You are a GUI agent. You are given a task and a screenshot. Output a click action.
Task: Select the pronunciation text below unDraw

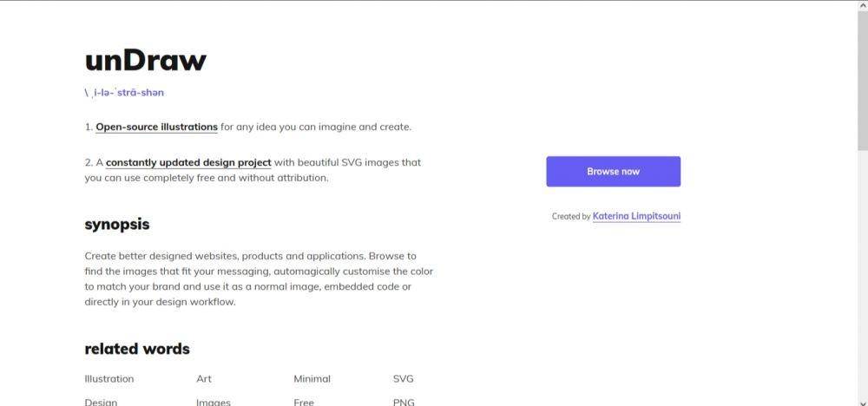tap(124, 93)
